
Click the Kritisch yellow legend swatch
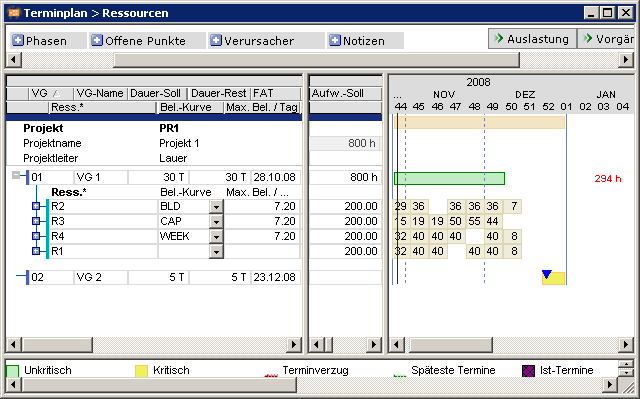pos(141,371)
